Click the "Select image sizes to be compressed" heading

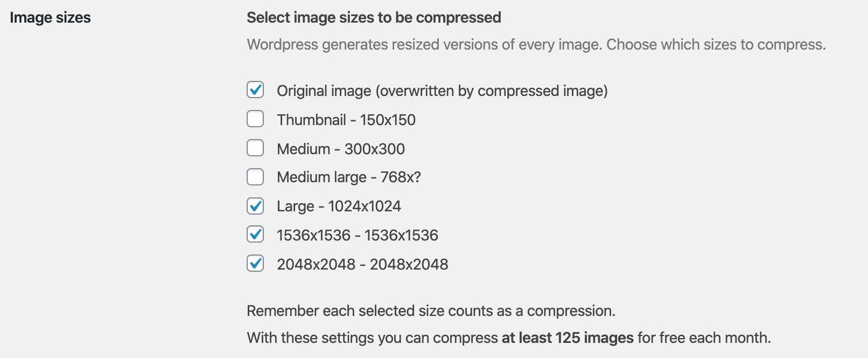(373, 18)
